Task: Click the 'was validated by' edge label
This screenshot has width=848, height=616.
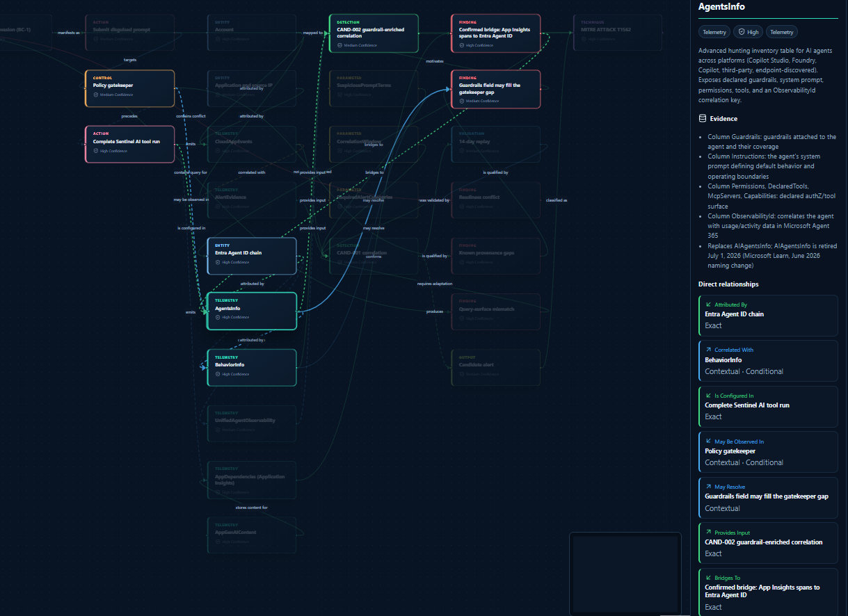Action: click(x=435, y=200)
